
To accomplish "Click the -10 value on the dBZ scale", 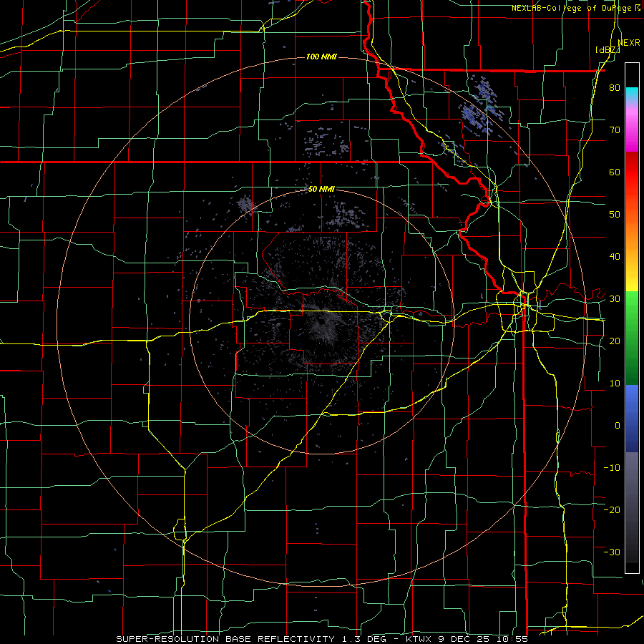I will (612, 467).
